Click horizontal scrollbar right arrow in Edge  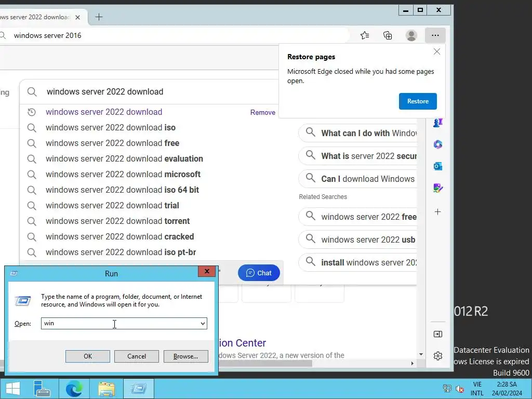(412, 363)
